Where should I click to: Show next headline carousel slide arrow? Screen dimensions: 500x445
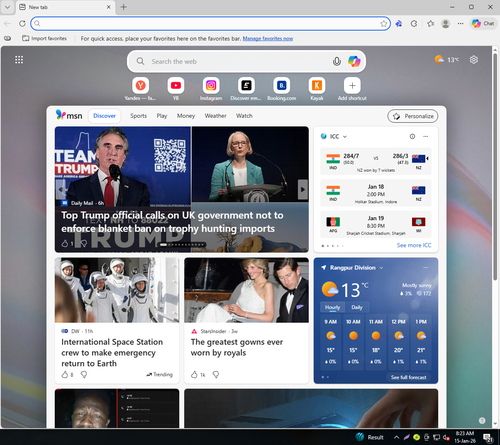tap(302, 189)
